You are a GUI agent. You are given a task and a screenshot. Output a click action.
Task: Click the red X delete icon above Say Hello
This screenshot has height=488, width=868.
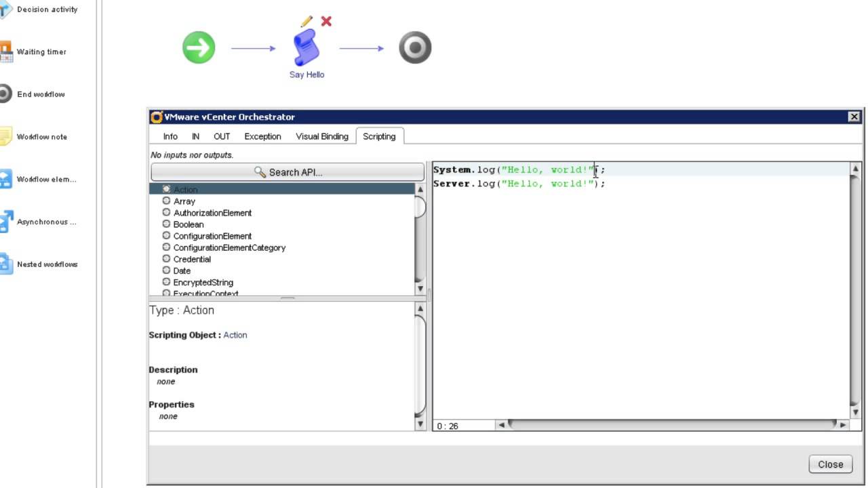point(326,21)
